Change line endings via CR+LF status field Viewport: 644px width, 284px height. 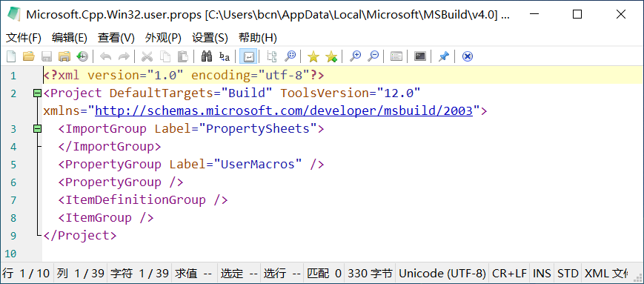tap(509, 274)
